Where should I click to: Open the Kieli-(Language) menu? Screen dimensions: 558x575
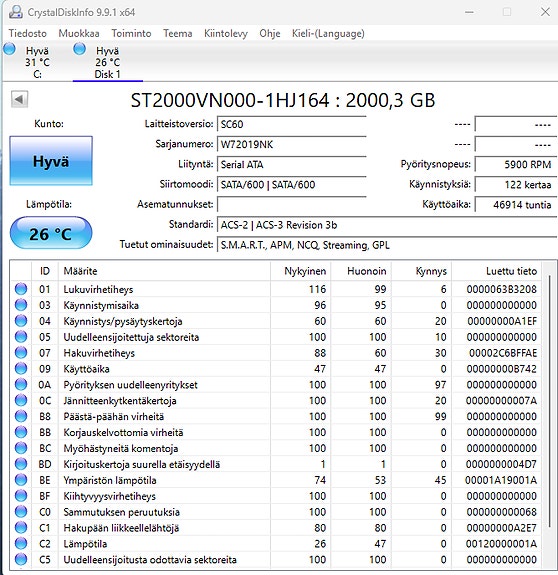click(x=328, y=33)
